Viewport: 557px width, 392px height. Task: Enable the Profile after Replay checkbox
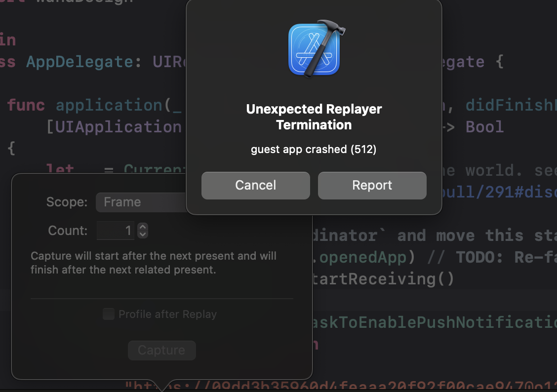[x=109, y=314]
